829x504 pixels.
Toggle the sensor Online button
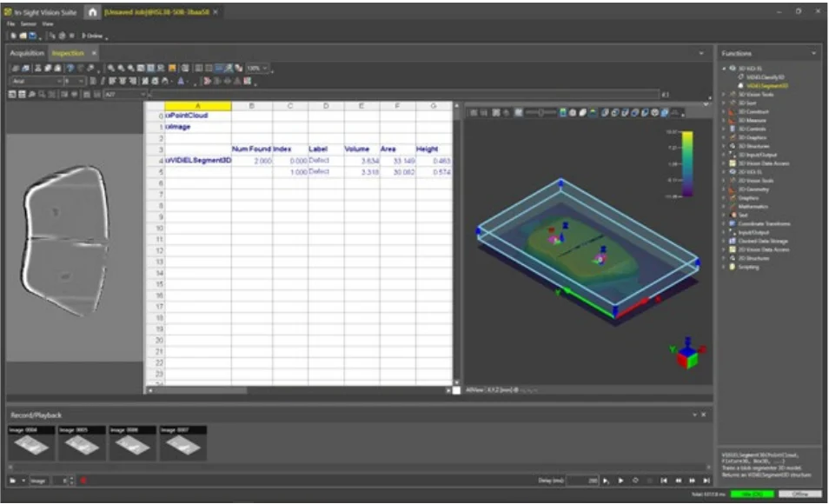click(x=92, y=36)
